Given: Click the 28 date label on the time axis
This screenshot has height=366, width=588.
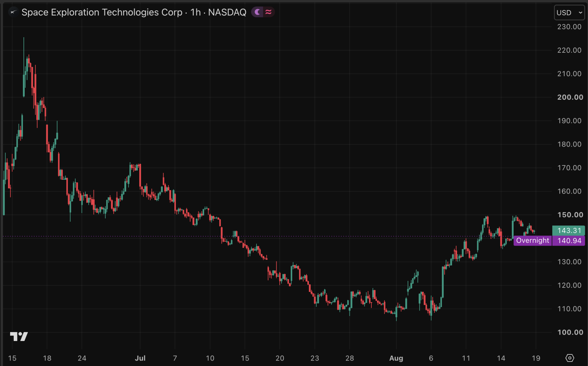Looking at the screenshot, I should coord(350,358).
